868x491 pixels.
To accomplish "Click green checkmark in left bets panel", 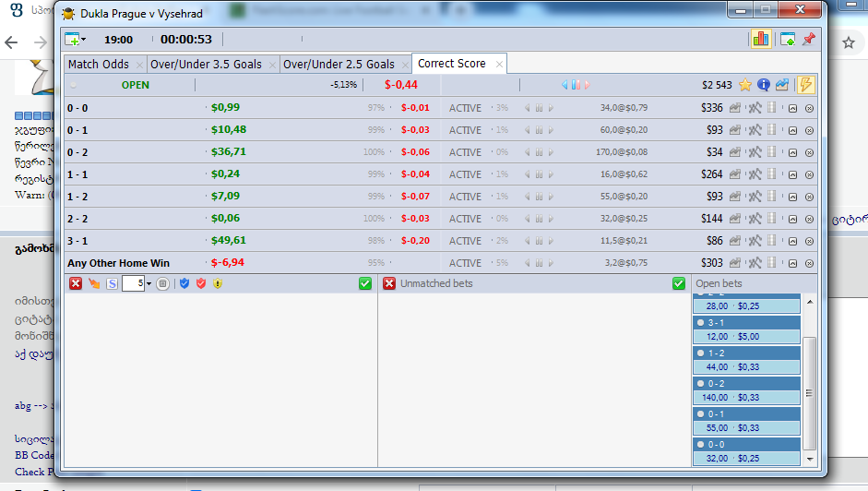I will click(364, 283).
